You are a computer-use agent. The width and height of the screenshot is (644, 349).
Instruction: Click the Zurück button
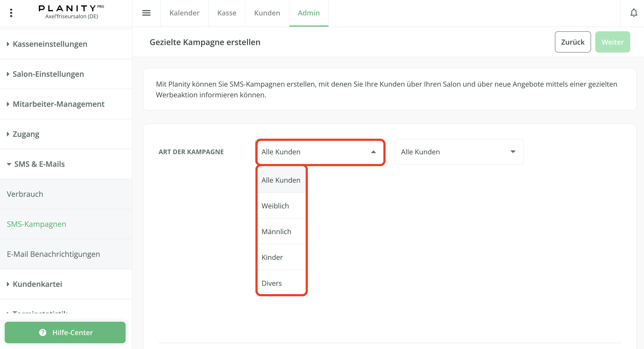(573, 42)
